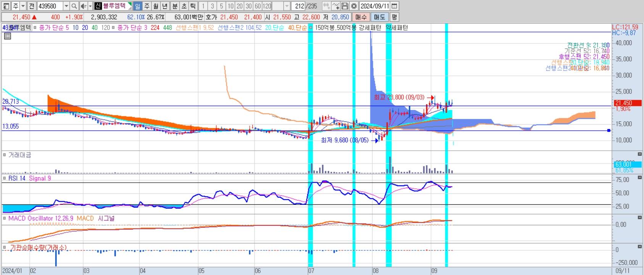The height and width of the screenshot is (275, 644).
Task: Close the 기관순매수량 panel
Action: pyautogui.click(x=640, y=246)
